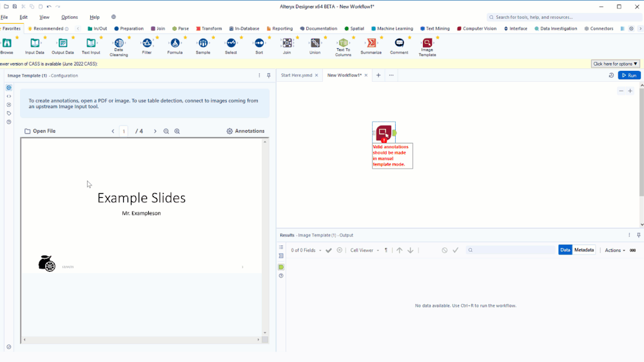The image size is (644, 362).
Task: Add a new workflow tab
Action: pos(378,75)
